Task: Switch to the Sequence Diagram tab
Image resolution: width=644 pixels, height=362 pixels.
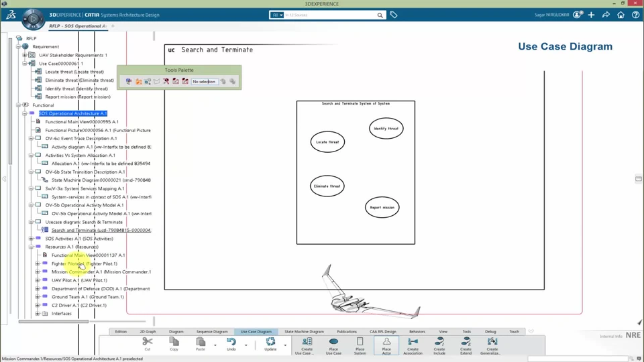Action: 212,331
